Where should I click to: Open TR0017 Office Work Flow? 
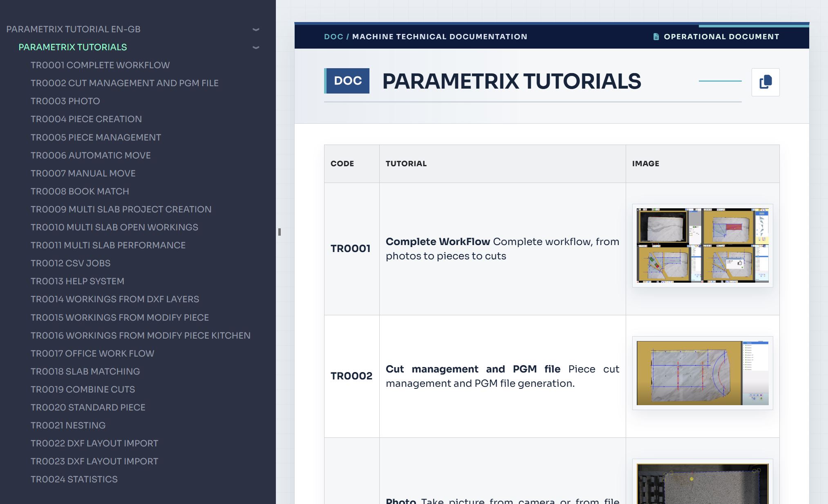tap(92, 354)
